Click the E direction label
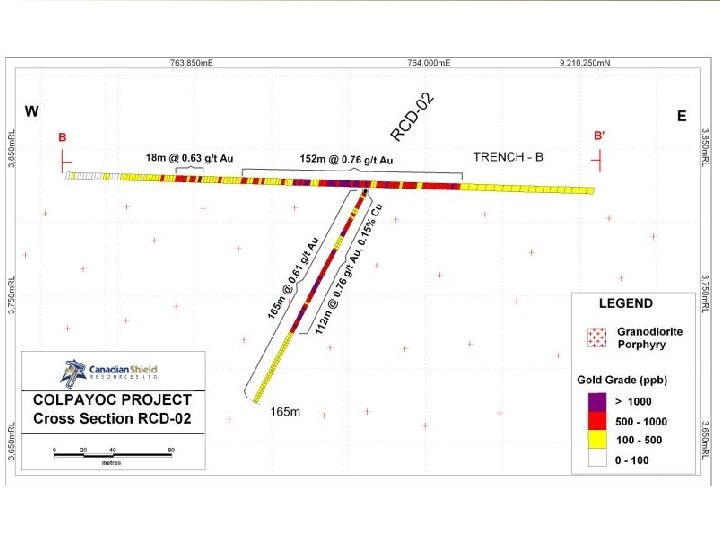Viewport: 720px width, 540px height. tap(681, 116)
